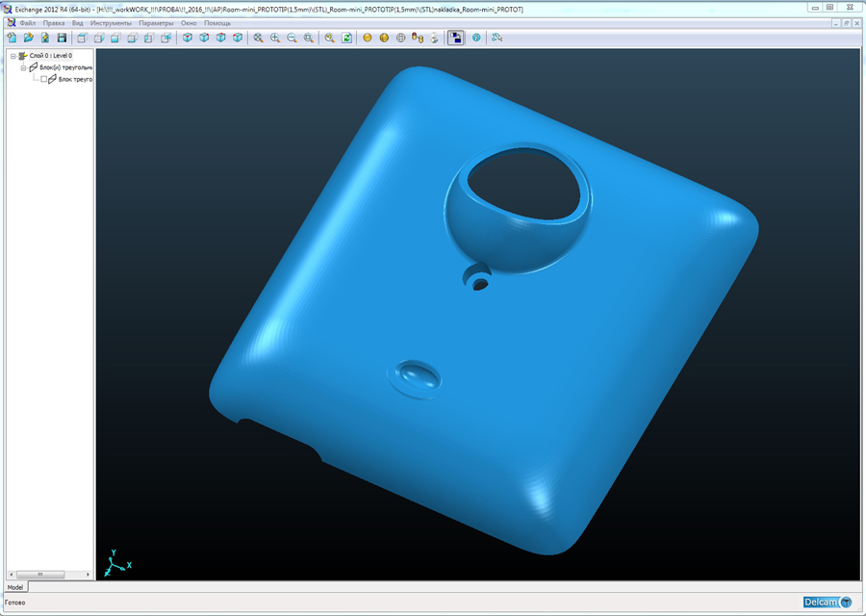Click the zoom to fit icon
This screenshot has height=616, width=866.
[259, 38]
